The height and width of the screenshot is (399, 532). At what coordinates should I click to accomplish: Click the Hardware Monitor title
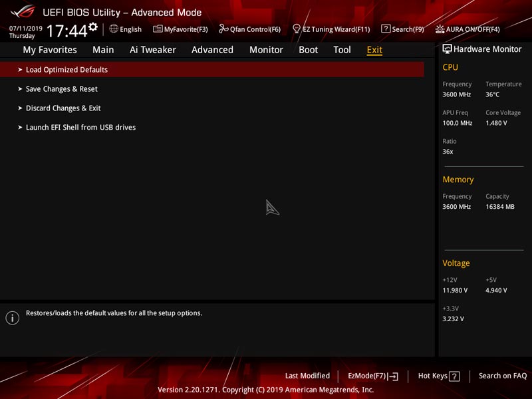[x=487, y=49]
